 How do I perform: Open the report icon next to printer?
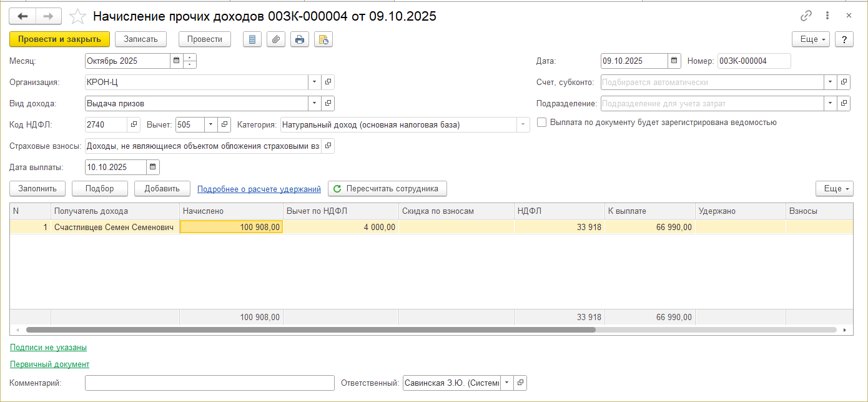323,39
